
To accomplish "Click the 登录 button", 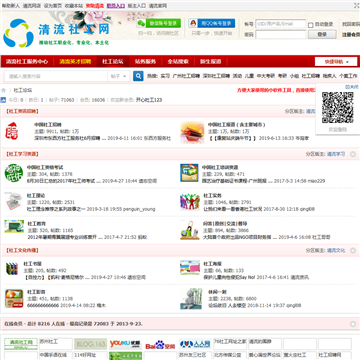I will point(322,34).
